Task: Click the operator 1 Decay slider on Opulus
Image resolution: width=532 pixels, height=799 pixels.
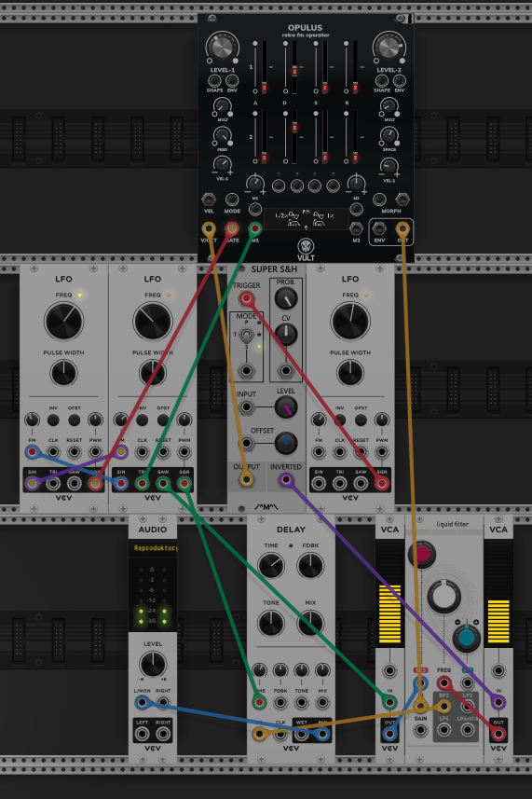Action: (x=294, y=66)
